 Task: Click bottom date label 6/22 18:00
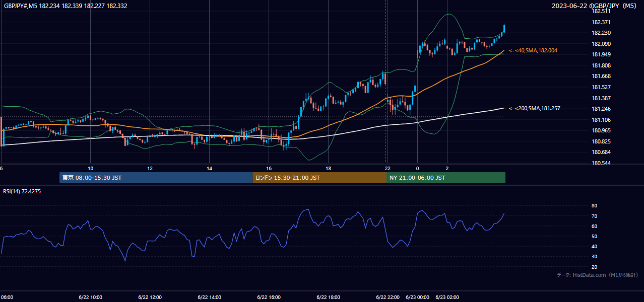pos(328,297)
